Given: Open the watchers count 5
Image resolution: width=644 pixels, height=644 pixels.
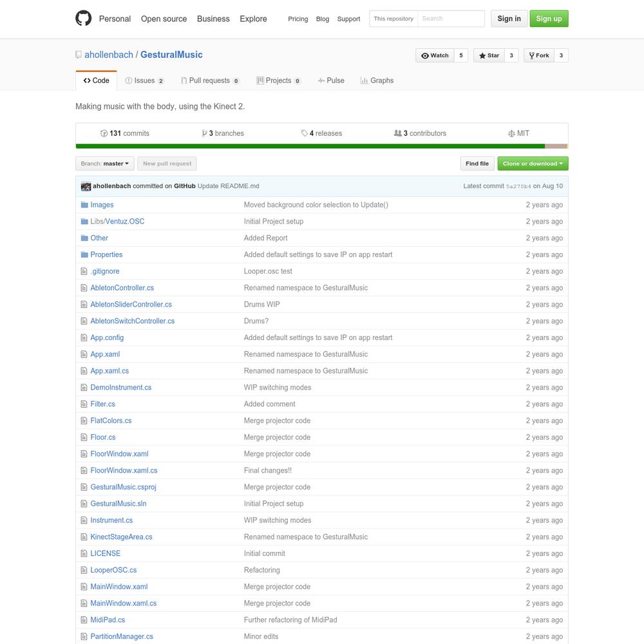Looking at the screenshot, I should click(461, 55).
